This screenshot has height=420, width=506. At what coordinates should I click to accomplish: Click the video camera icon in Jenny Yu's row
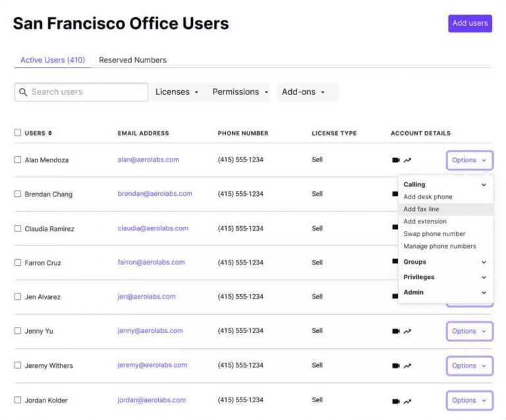coord(396,332)
